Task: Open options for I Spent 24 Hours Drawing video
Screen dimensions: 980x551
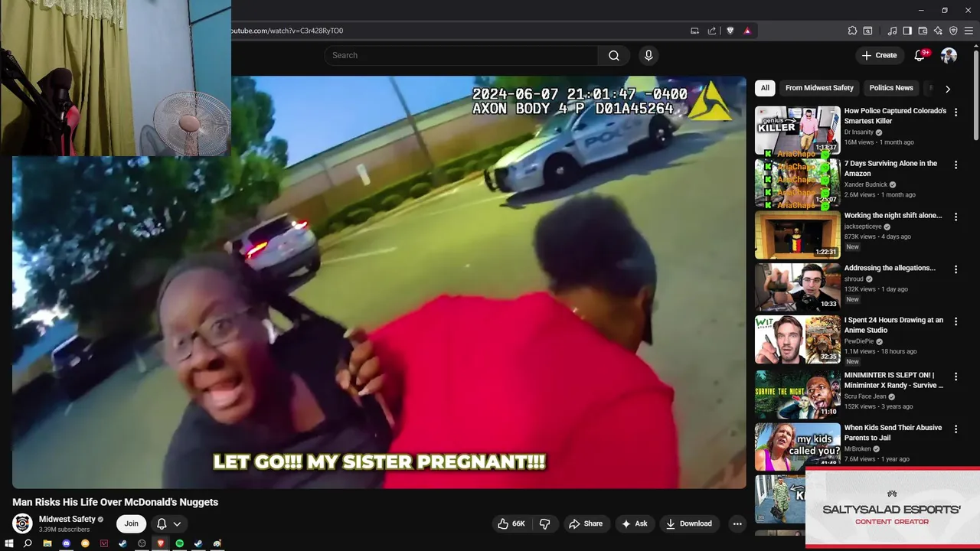Action: coord(955,322)
